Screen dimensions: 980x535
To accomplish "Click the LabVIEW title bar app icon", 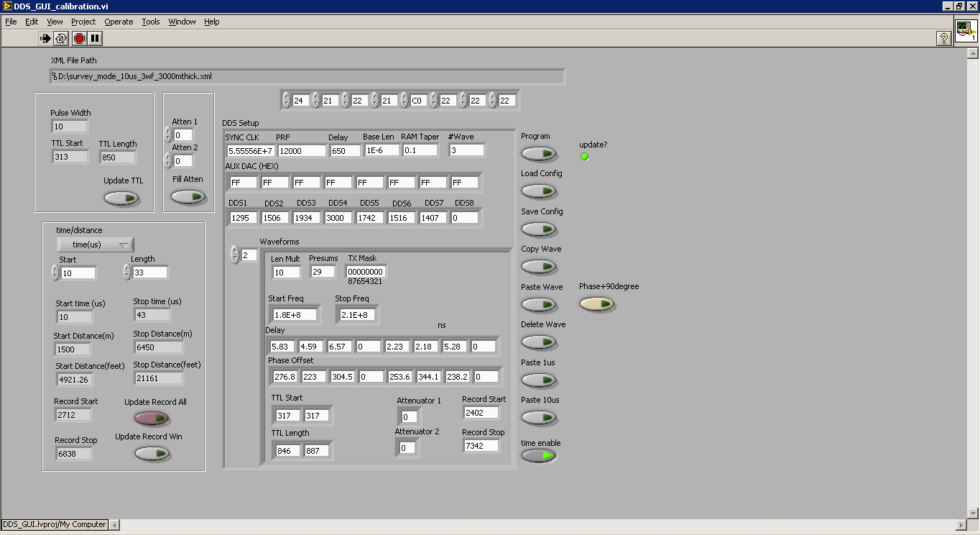I will pos(6,6).
